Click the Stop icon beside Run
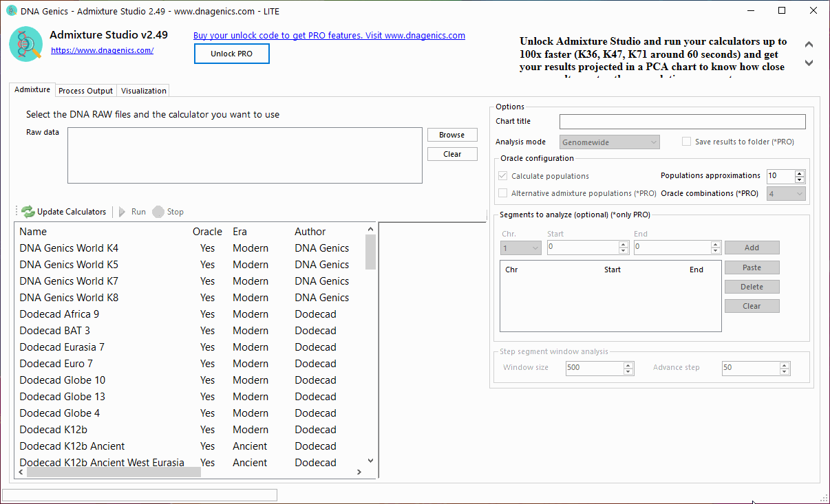The height and width of the screenshot is (504, 830). [x=158, y=211]
